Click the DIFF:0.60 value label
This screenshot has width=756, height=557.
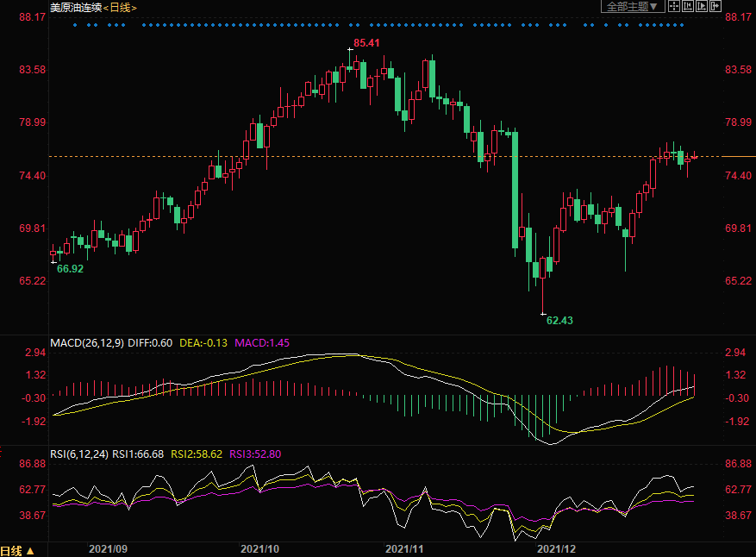(x=151, y=342)
